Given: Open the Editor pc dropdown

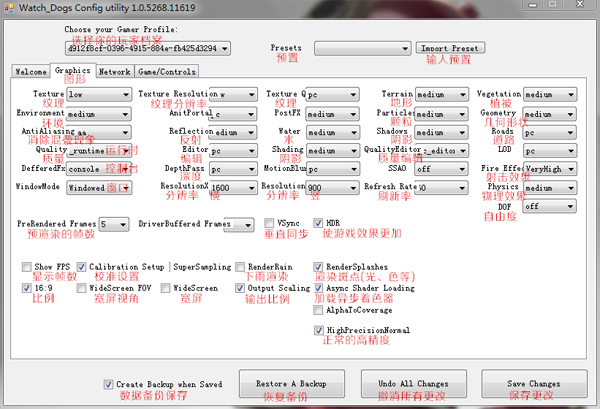Looking at the screenshot, I should point(233,151).
